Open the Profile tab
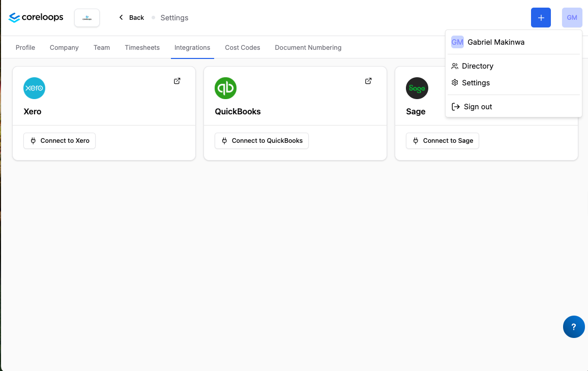This screenshot has height=371, width=588. click(25, 48)
